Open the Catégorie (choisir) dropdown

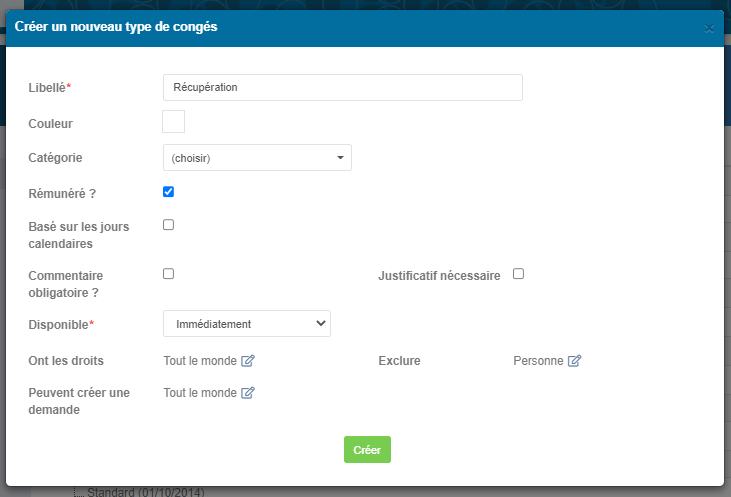click(257, 158)
